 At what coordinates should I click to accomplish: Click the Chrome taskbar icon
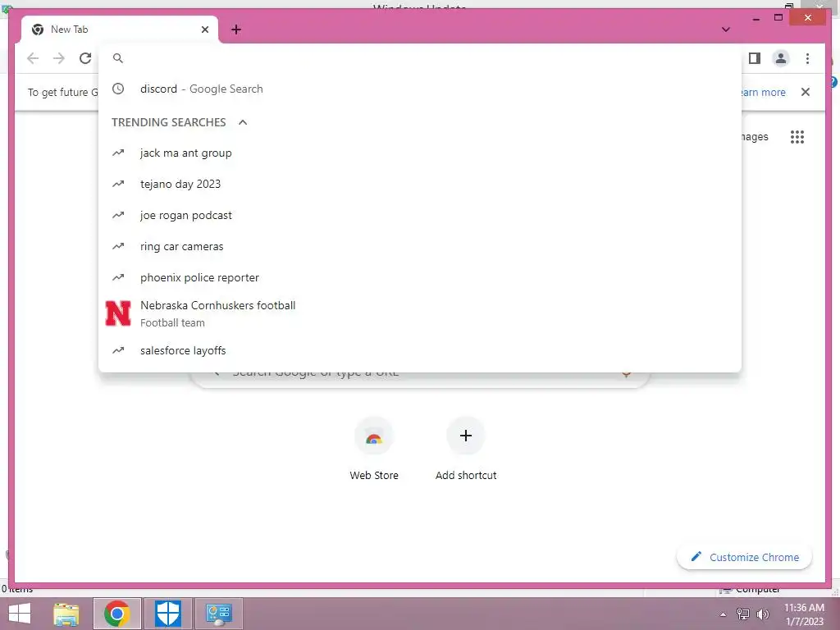117,614
